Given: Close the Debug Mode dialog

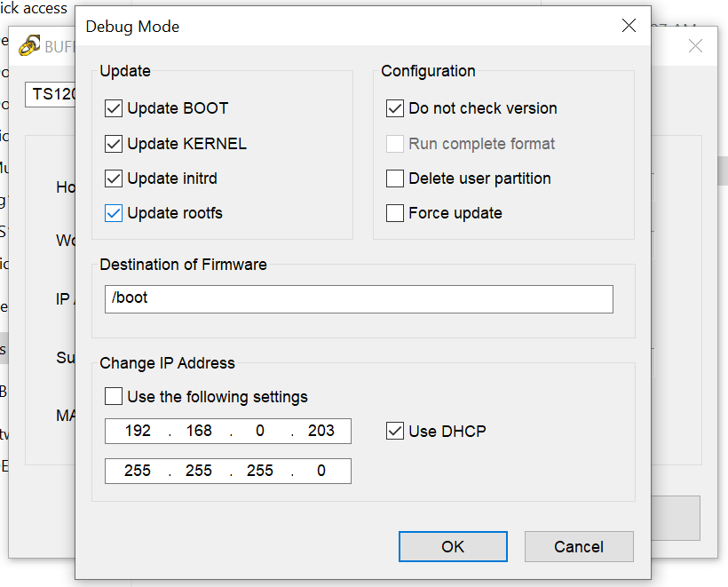Looking at the screenshot, I should [629, 26].
